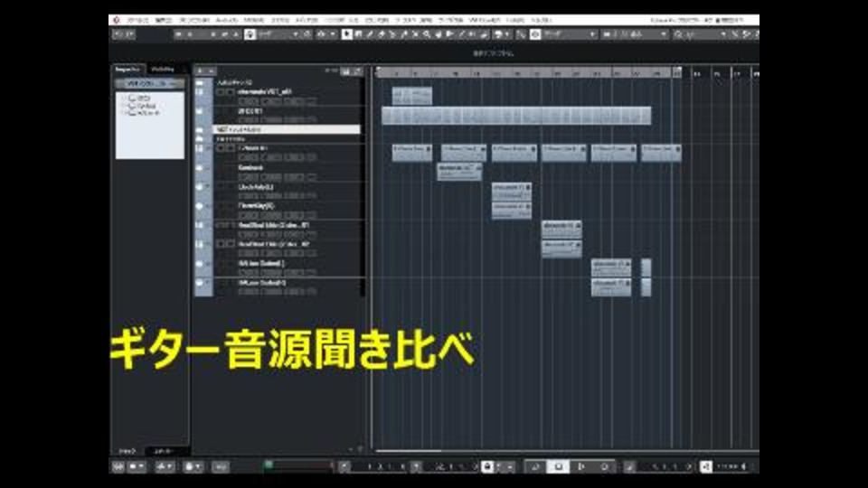Select the Mute X tool
868x488 pixels.
tap(415, 34)
